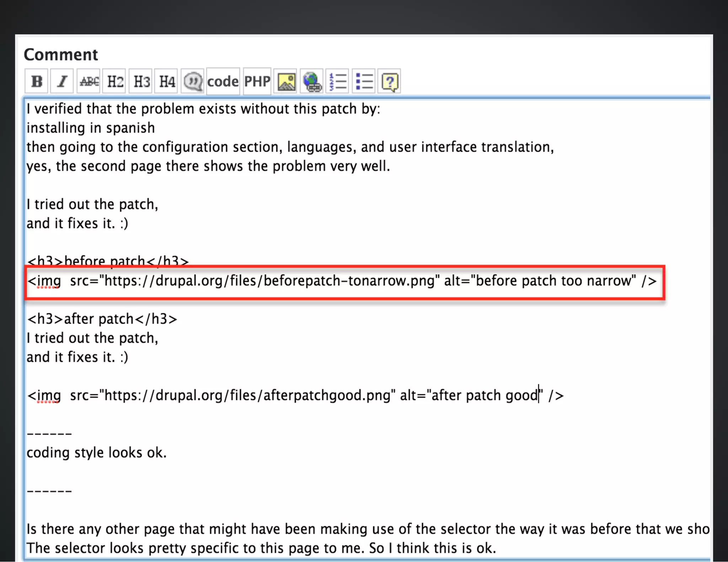Insert a link with globe icon
This screenshot has width=728, height=562.
coord(312,81)
